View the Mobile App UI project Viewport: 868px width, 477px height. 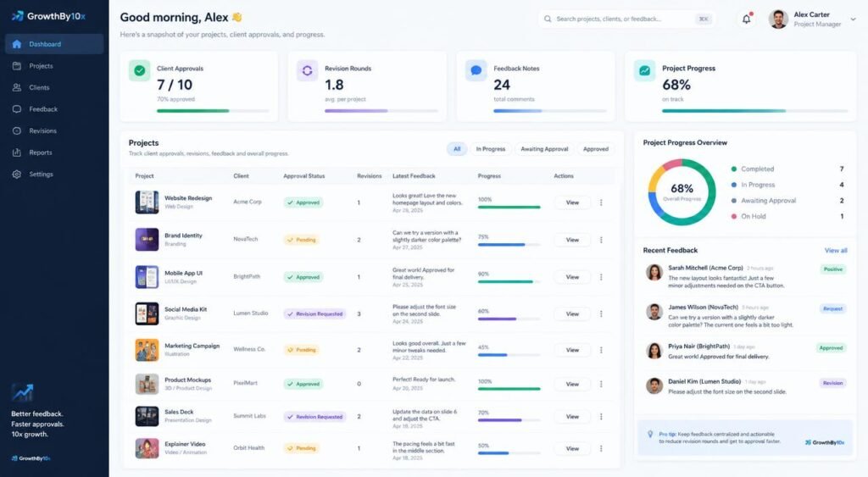pyautogui.click(x=572, y=277)
